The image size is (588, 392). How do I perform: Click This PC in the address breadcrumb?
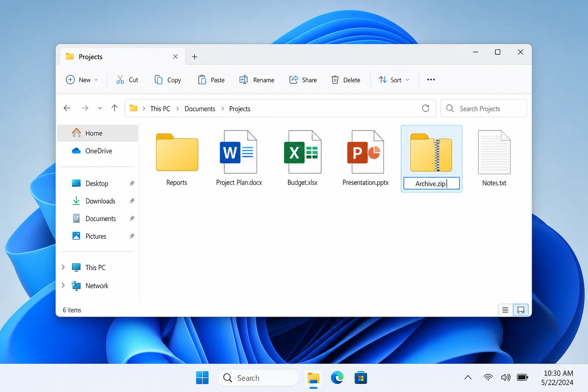pyautogui.click(x=160, y=109)
